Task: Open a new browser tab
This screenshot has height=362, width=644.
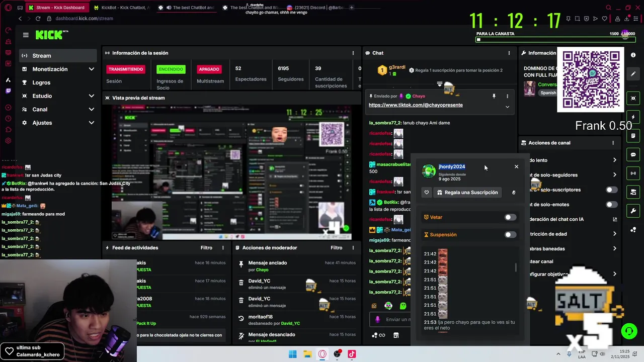Action: point(351,8)
